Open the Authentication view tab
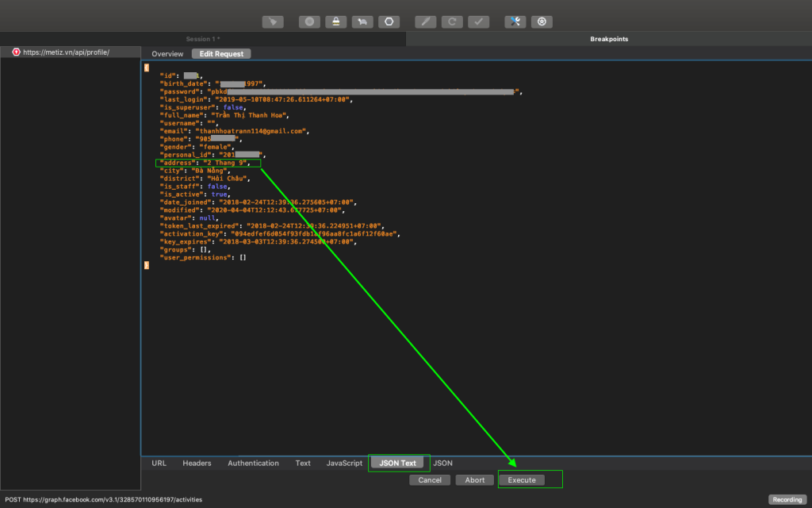The width and height of the screenshot is (812, 508). tap(253, 463)
